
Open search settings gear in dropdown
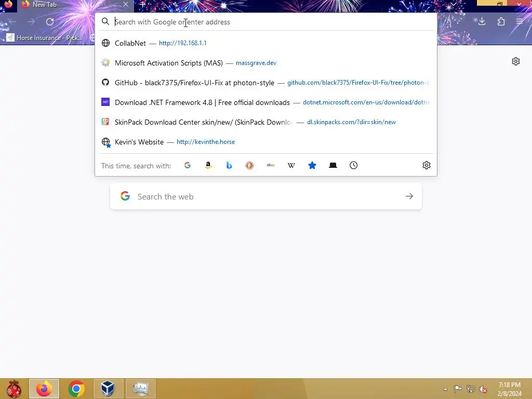click(x=427, y=165)
